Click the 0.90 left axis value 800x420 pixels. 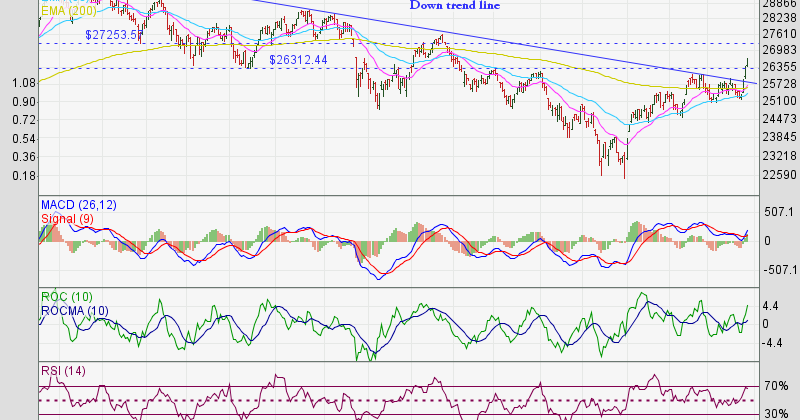24,102
